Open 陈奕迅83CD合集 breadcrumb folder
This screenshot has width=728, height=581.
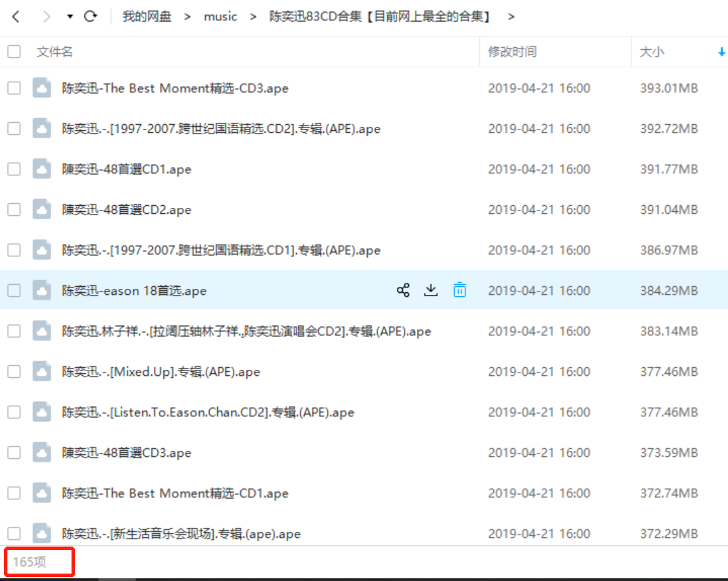click(380, 17)
